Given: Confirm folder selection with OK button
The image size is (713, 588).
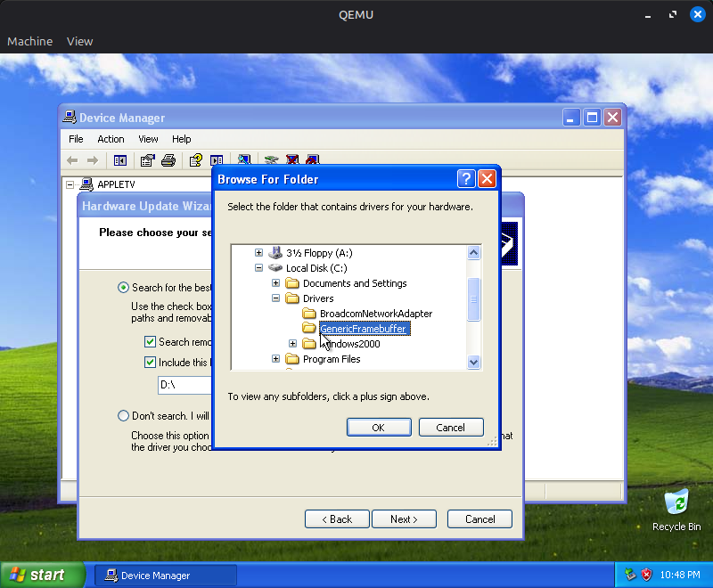Looking at the screenshot, I should (378, 427).
